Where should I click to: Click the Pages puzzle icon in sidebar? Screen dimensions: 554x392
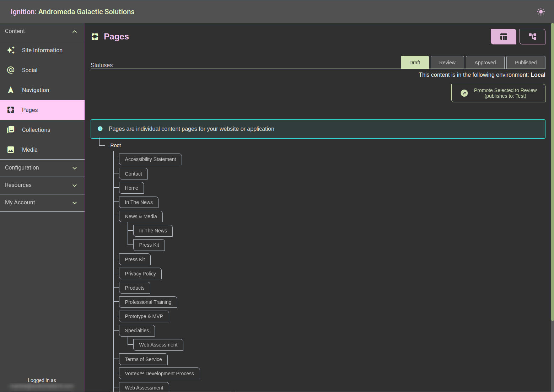[11, 110]
